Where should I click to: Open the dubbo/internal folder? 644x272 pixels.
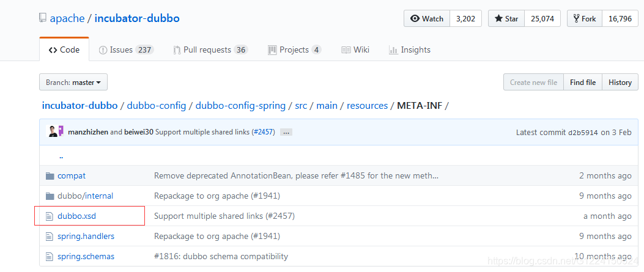[85, 196]
